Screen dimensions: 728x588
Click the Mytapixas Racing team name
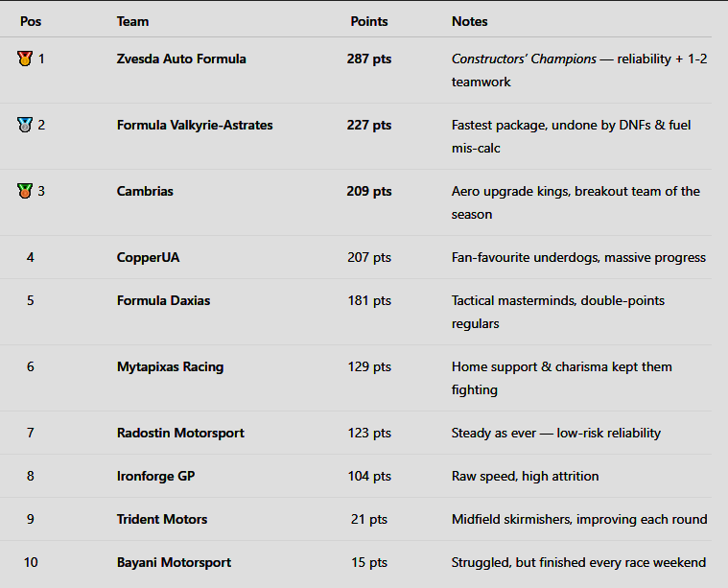pyautogui.click(x=171, y=366)
